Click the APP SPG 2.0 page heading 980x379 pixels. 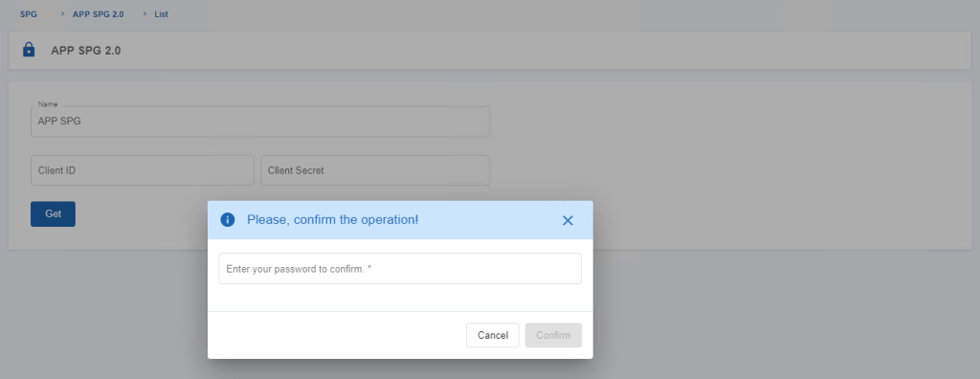[85, 51]
